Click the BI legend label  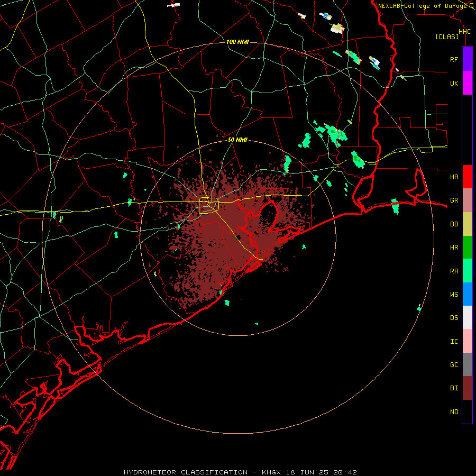454,388
